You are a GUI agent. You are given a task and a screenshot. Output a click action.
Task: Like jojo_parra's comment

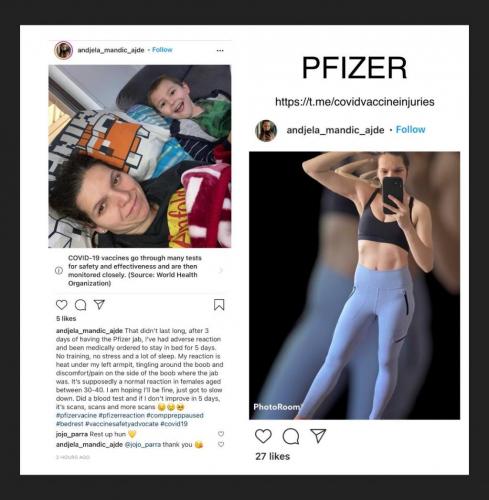click(x=221, y=434)
